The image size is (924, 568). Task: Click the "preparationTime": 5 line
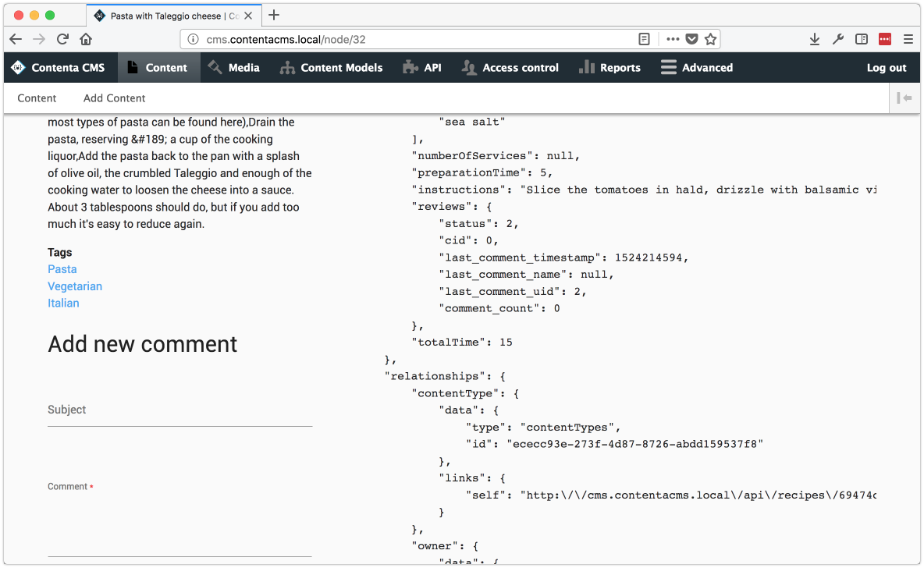click(482, 172)
